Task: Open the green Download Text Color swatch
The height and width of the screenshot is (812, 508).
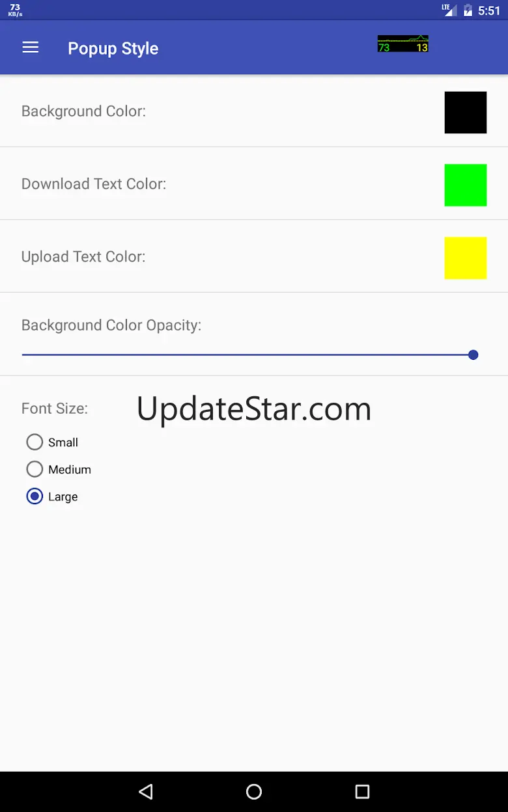Action: point(466,185)
